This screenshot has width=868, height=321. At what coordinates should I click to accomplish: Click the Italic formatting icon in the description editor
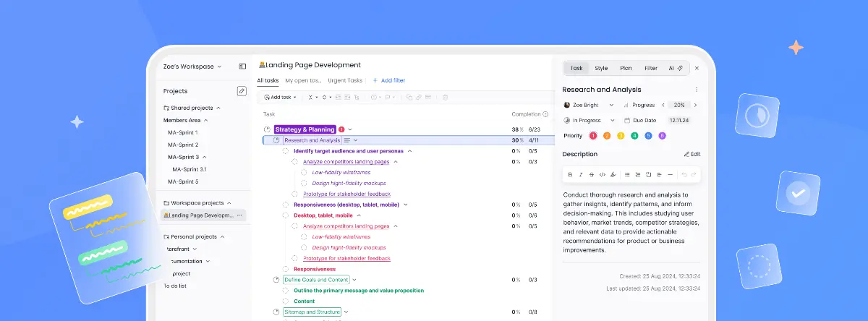tap(580, 174)
